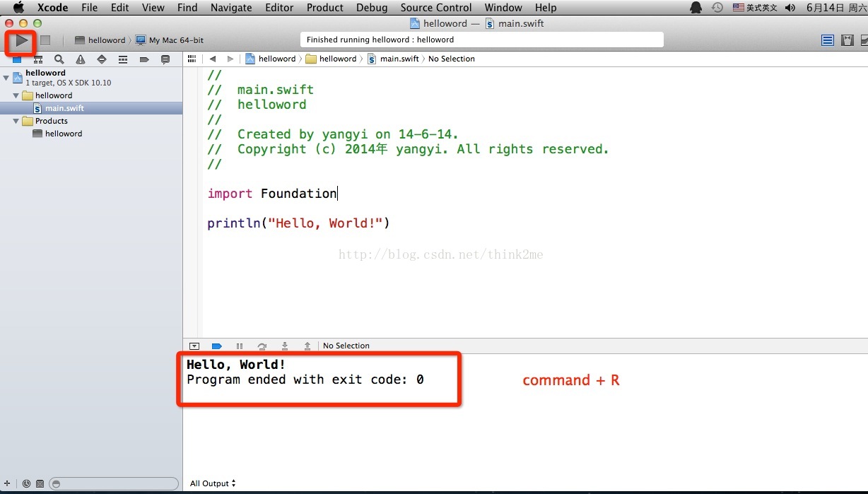Open related items grid menu in jump bar
Viewport: 868px width, 494px height.
click(192, 59)
